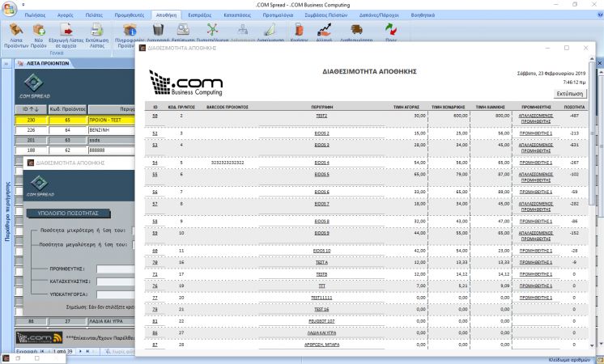Click the ΠΡΟΜΗΘΕΥΤΗΣ input field in filter dialog

(115, 269)
